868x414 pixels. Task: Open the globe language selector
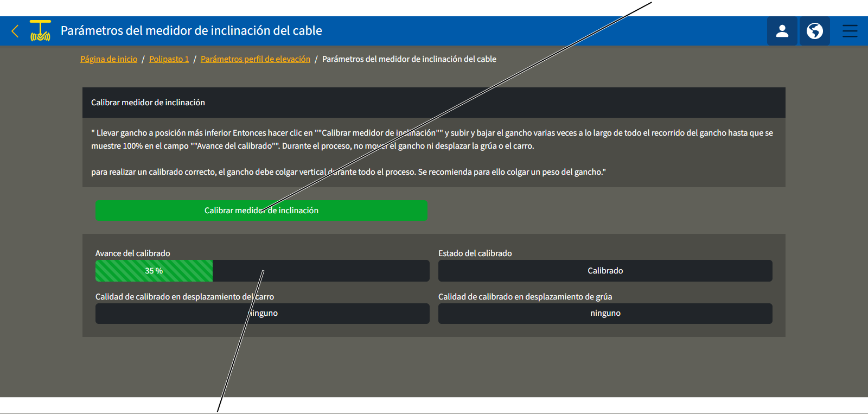click(814, 31)
